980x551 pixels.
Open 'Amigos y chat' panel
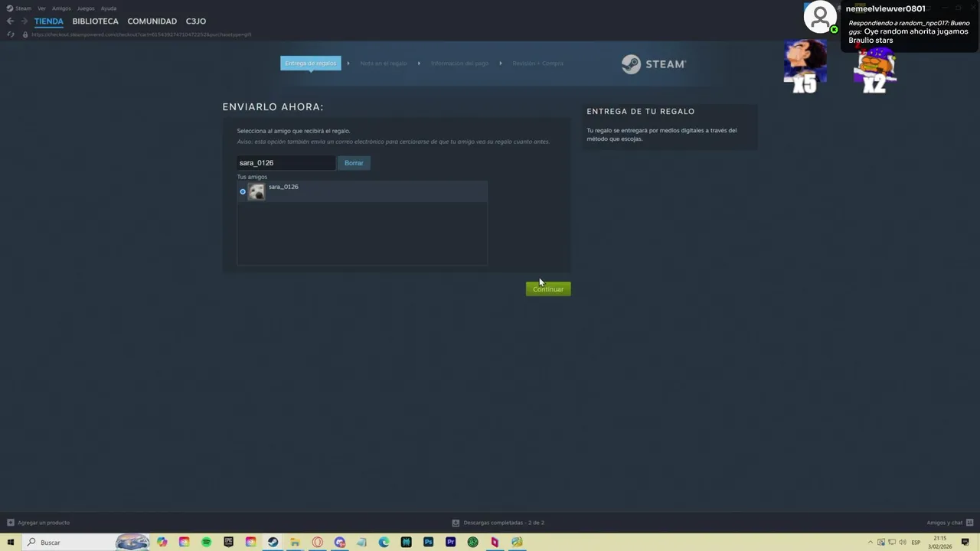click(948, 523)
